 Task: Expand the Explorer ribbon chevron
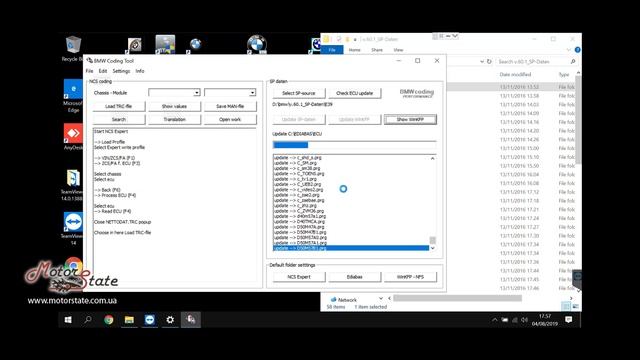coord(569,50)
